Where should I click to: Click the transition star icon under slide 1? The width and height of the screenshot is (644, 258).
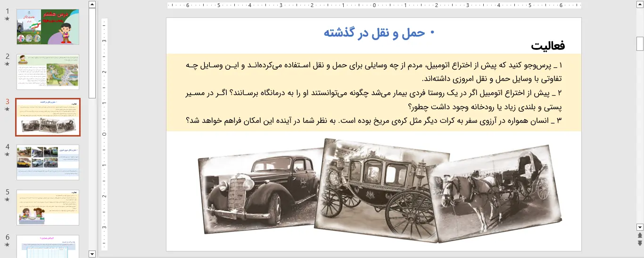tap(7, 19)
